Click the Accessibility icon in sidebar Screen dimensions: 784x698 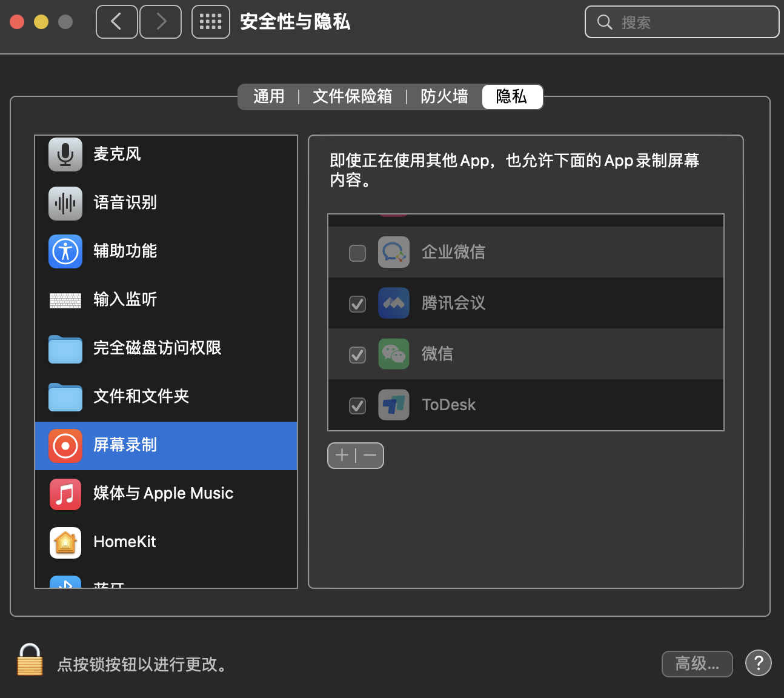(x=65, y=251)
